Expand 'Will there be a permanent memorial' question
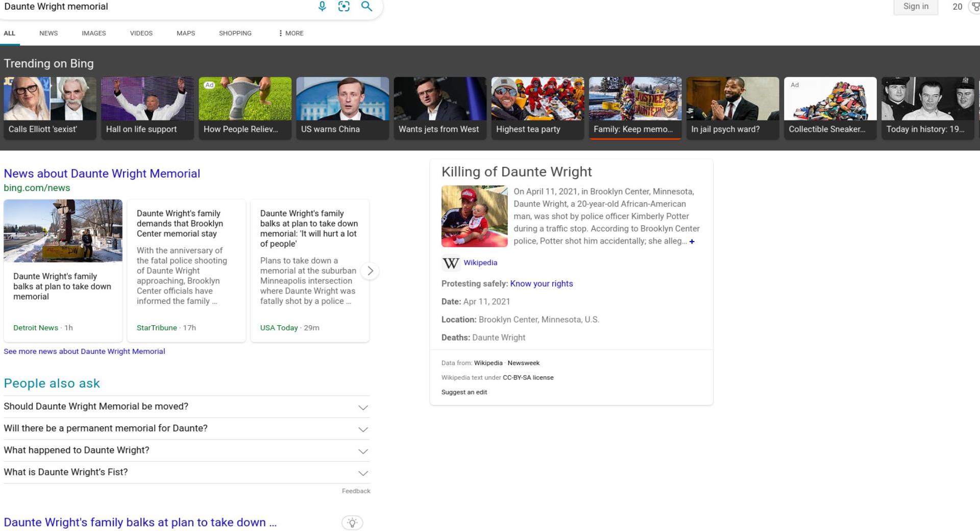The image size is (980, 531). click(186, 428)
